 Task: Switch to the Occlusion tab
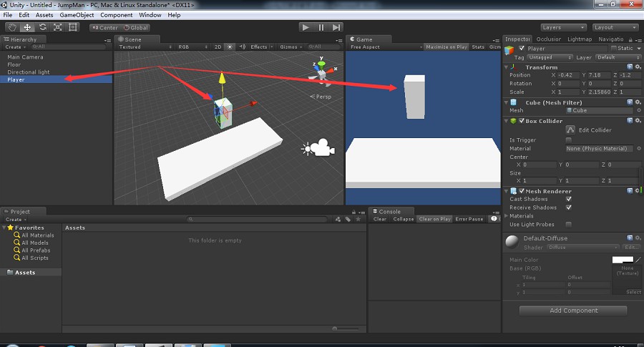(x=548, y=39)
